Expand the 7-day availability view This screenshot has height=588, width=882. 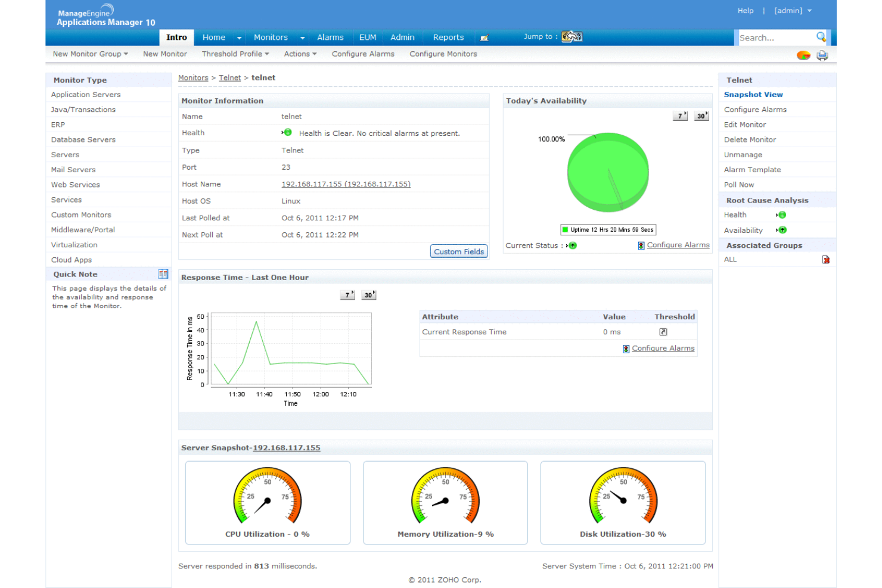tap(679, 116)
